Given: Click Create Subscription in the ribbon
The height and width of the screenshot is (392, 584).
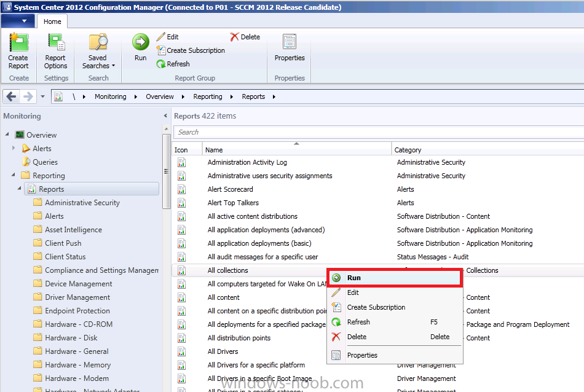Looking at the screenshot, I should (191, 50).
